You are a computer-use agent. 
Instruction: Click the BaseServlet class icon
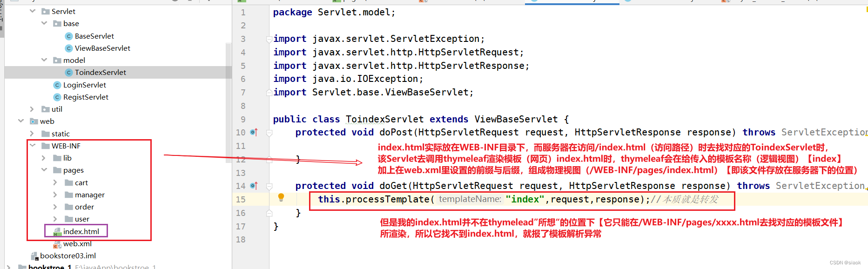click(68, 35)
